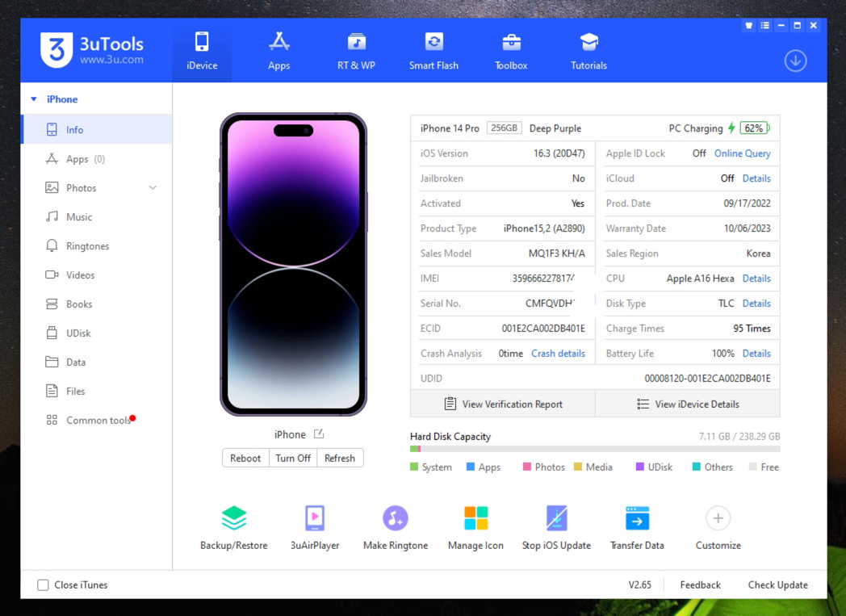The width and height of the screenshot is (846, 616).
Task: Open the Crash details link
Action: tap(558, 354)
